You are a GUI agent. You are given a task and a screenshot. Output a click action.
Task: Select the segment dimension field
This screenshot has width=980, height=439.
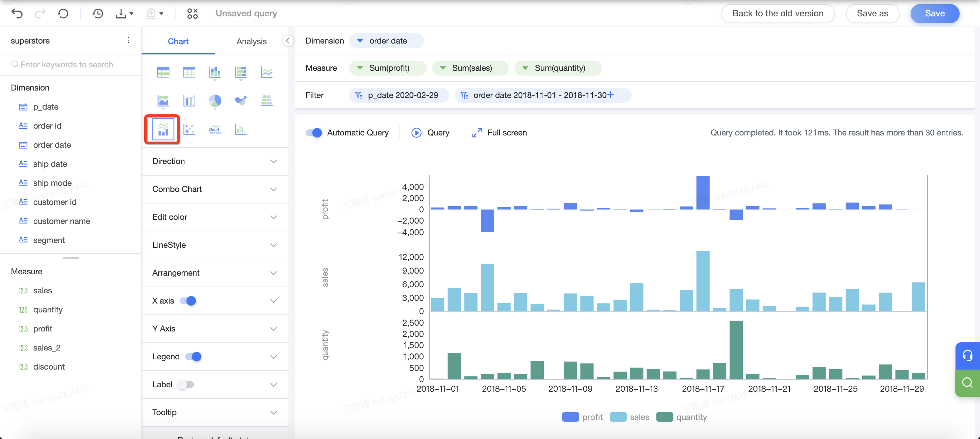coord(49,240)
